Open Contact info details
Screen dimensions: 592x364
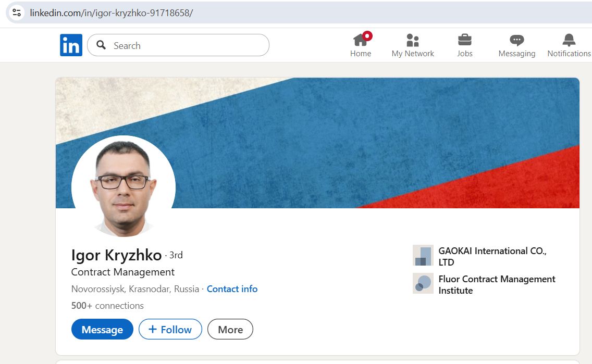click(x=232, y=288)
